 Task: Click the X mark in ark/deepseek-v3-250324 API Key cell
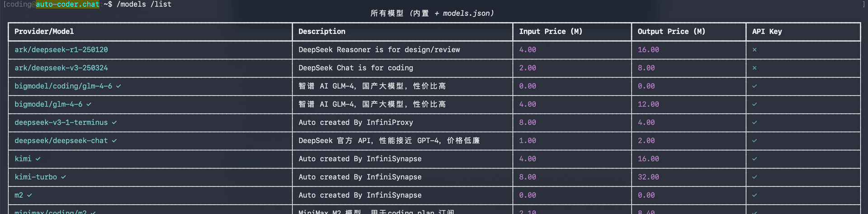pyautogui.click(x=754, y=68)
